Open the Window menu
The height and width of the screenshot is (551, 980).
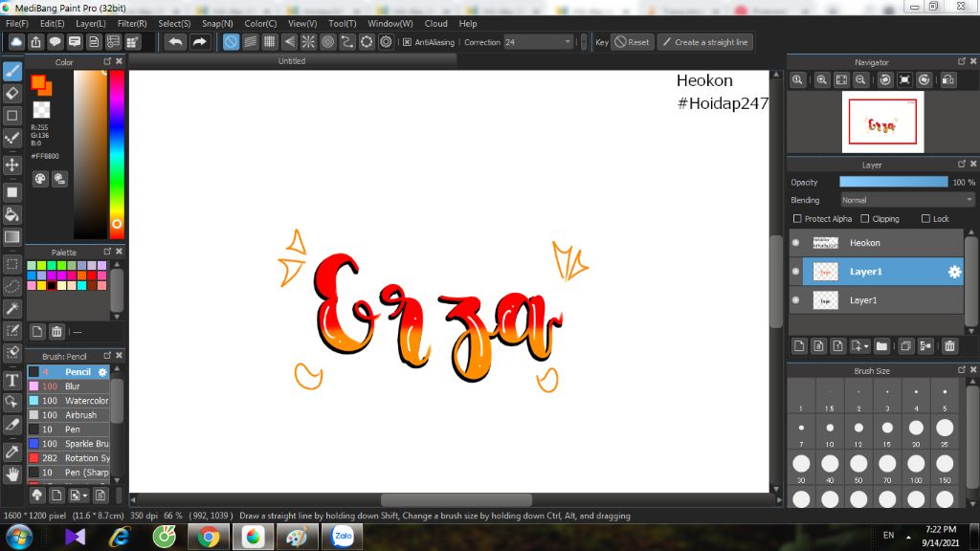[x=390, y=23]
